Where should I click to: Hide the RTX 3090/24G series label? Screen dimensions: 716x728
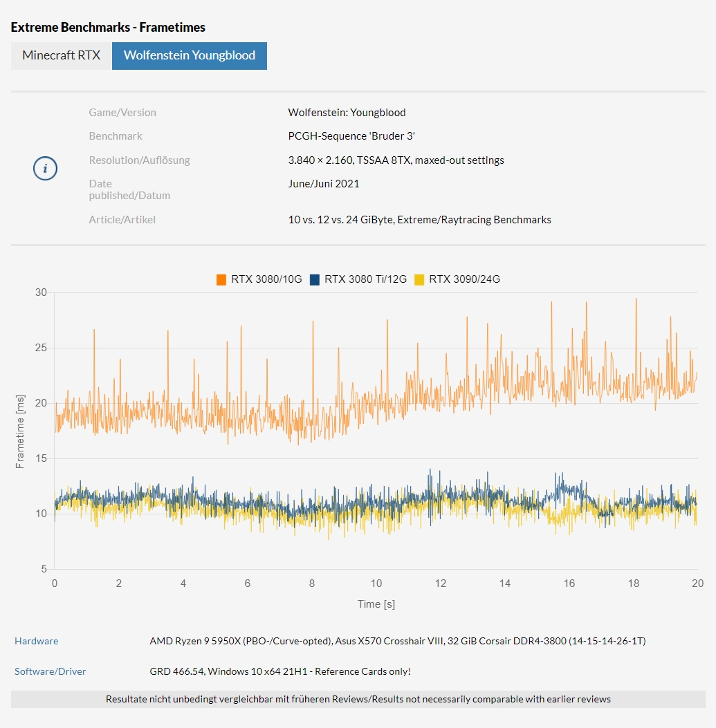(464, 279)
